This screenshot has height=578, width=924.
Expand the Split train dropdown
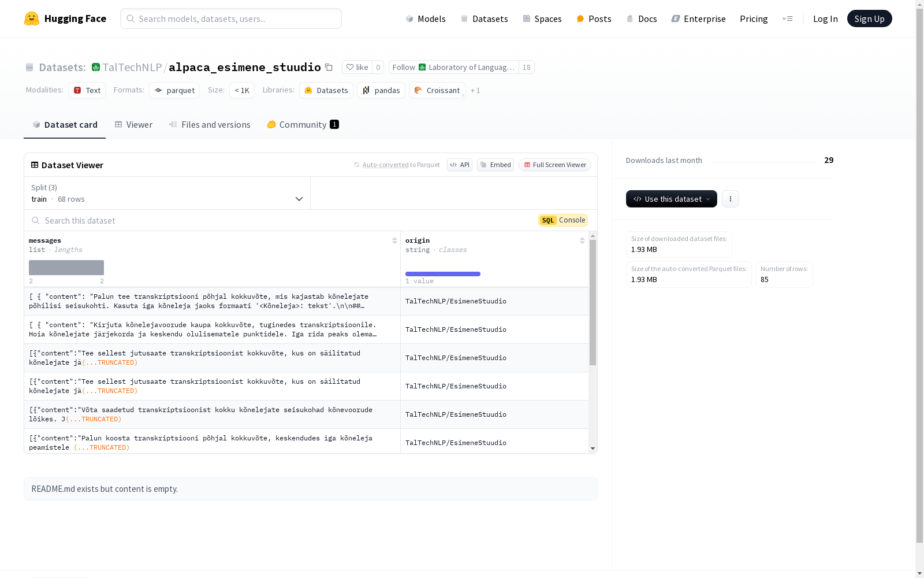(x=167, y=193)
